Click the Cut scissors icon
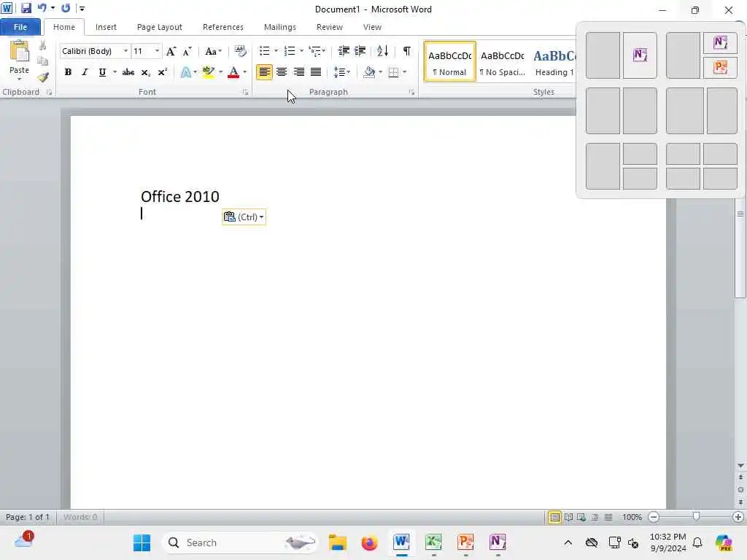Viewport: 747px width, 560px height. coord(42,46)
